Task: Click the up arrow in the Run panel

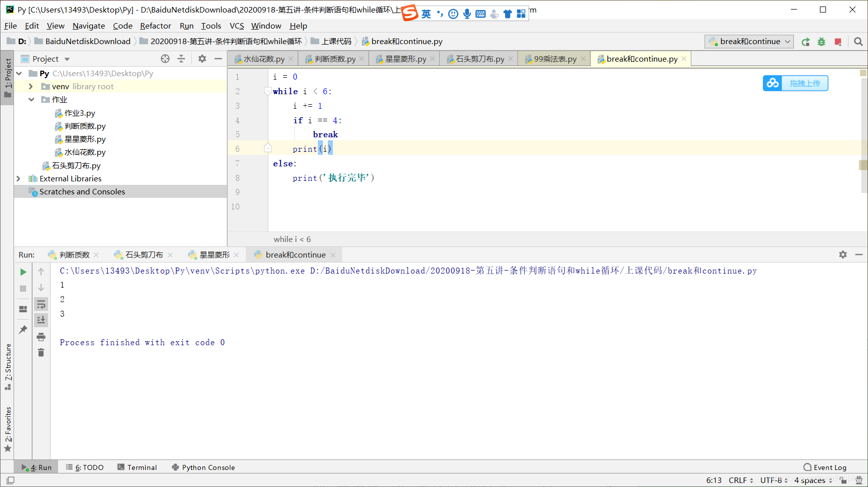Action: pos(41,272)
